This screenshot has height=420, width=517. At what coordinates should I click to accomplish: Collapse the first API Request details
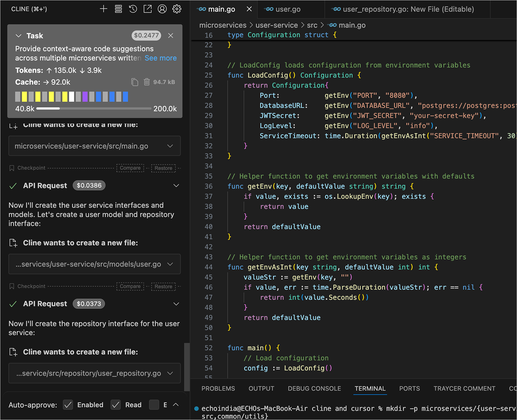(176, 186)
